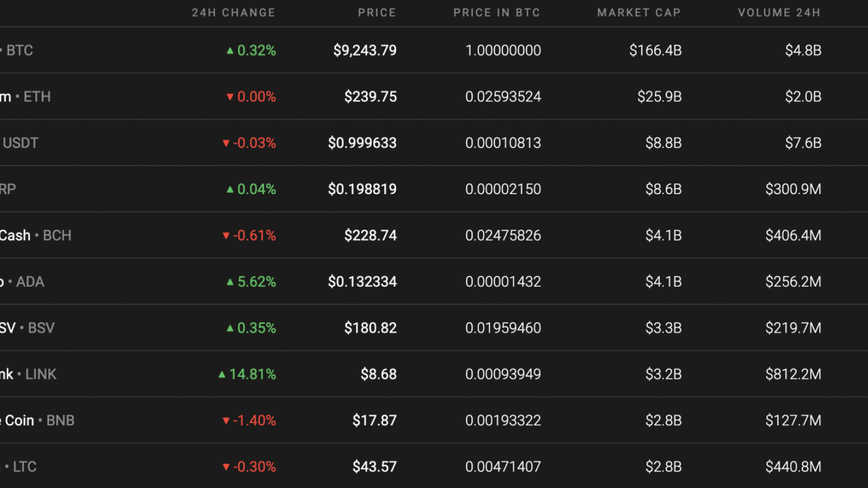Select market cap $25.9B

660,97
